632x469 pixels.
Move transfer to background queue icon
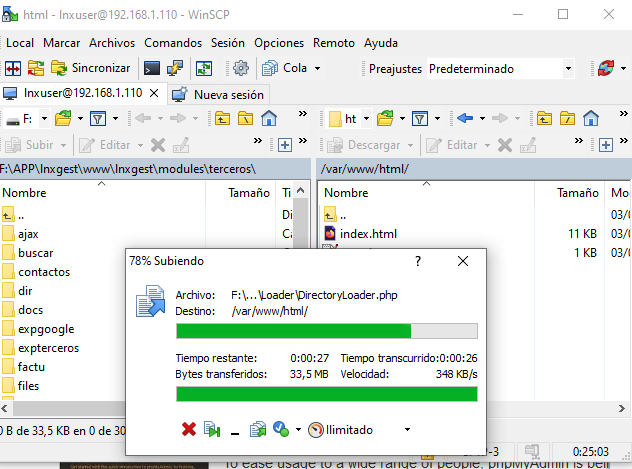click(x=258, y=430)
